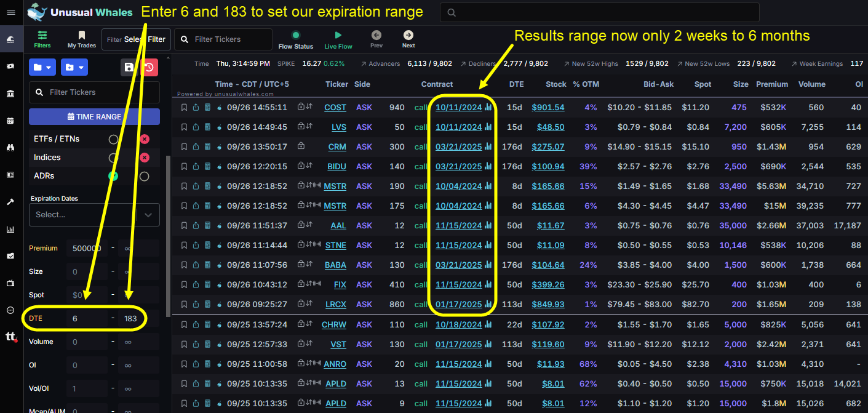Open calculator for the LRCX row
Screen dimensions: 868x413
[x=207, y=304]
